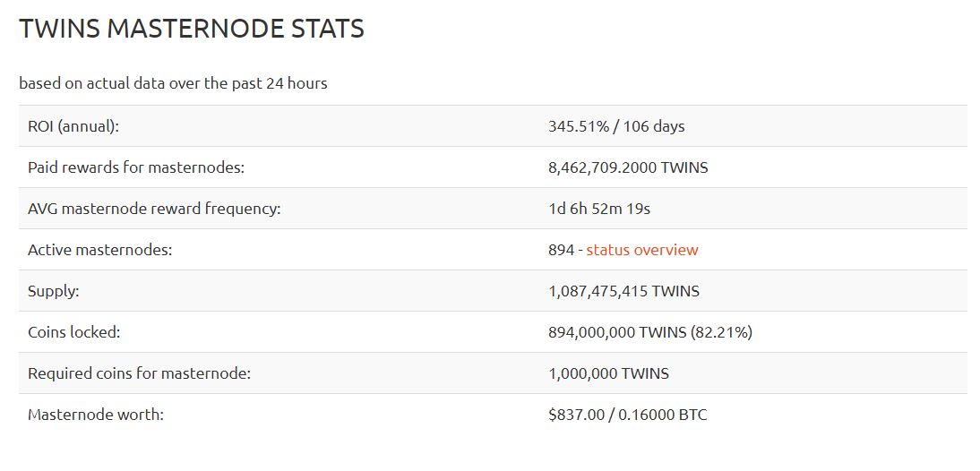Click the 894,000,000 TWINS (82.21%) value
Image resolution: width=980 pixels, height=471 pixels.
click(649, 332)
